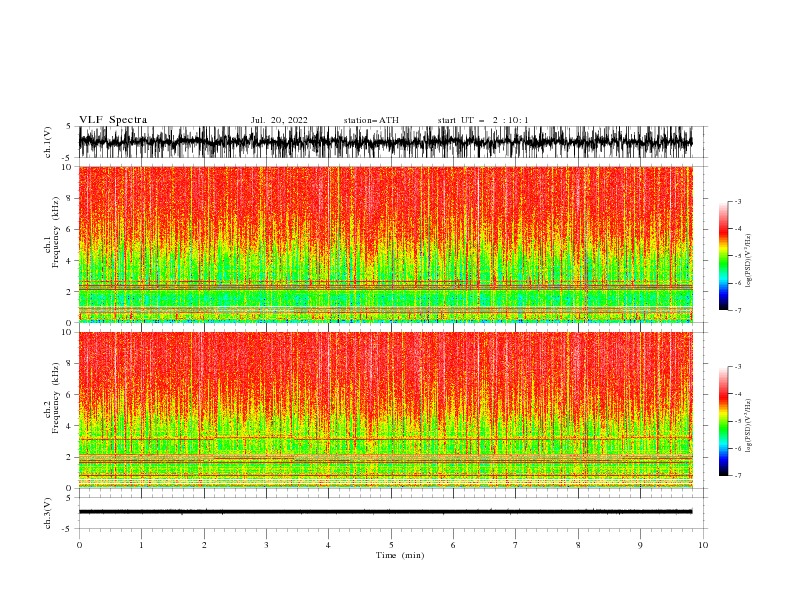
Task: Click the '-5' tick on ch.3(V) axis
Action: coord(68,529)
